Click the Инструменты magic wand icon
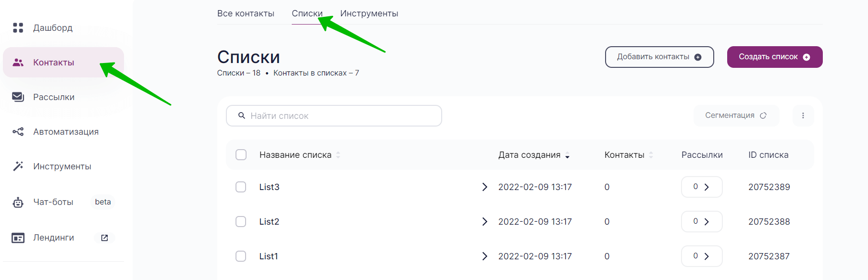The image size is (868, 280). [18, 166]
